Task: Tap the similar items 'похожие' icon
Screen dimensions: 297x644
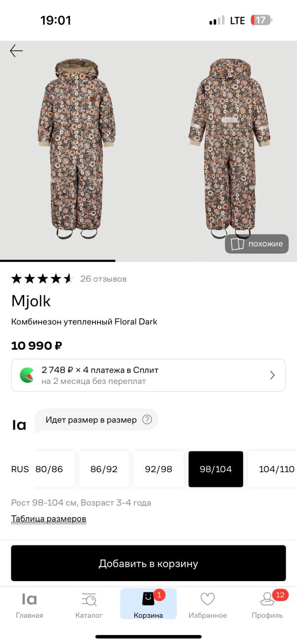Action: click(238, 244)
